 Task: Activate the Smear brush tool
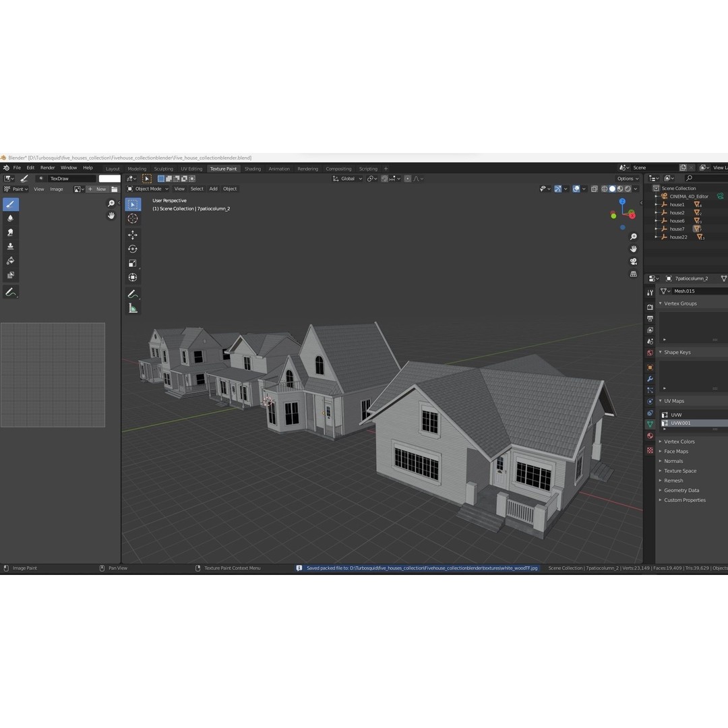pyautogui.click(x=12, y=232)
